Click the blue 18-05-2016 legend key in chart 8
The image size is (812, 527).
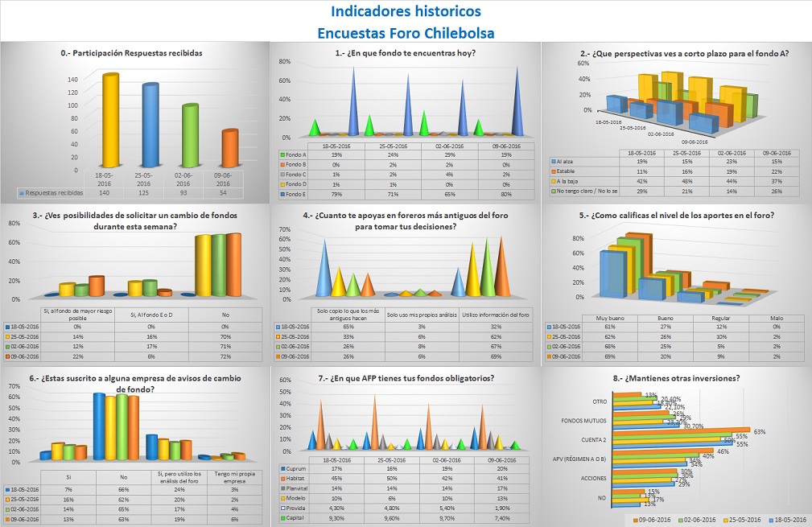click(x=772, y=520)
